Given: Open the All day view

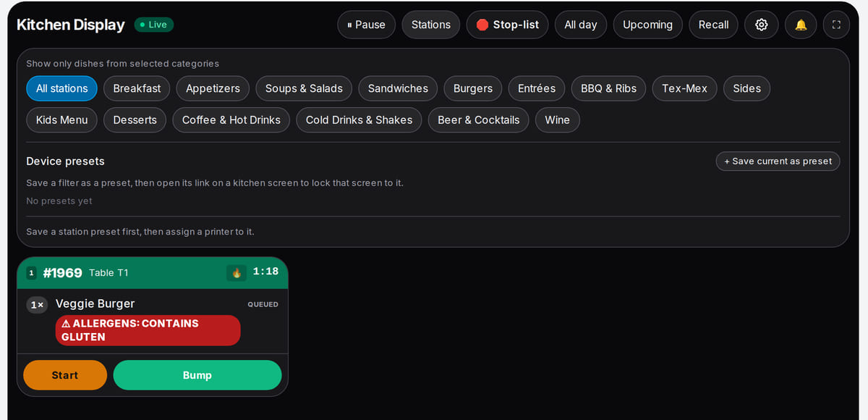Looking at the screenshot, I should click(581, 25).
